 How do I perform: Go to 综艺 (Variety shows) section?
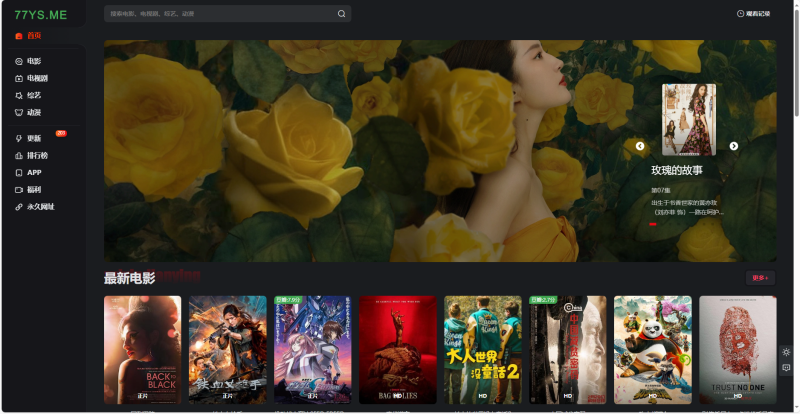[33, 95]
